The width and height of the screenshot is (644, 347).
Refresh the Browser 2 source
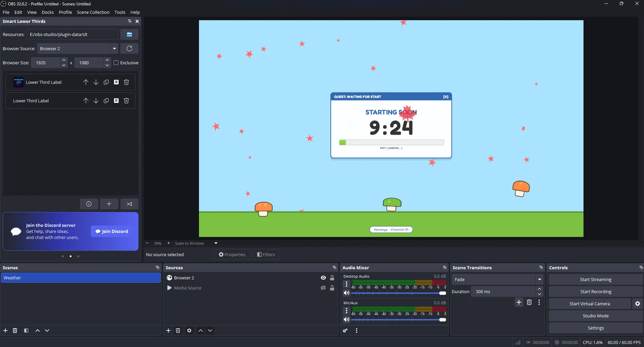129,48
